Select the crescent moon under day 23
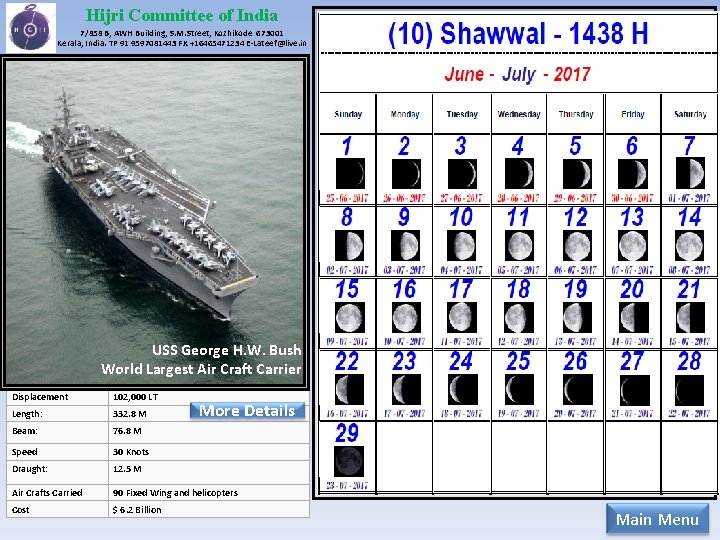 point(406,389)
